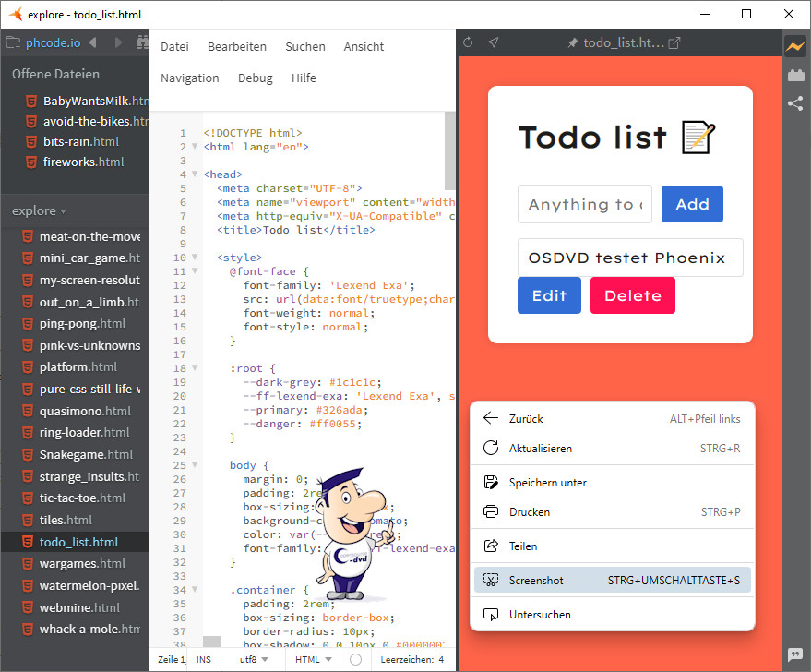Reload the live preview panel
Screen dimensions: 811x672
[x=468, y=42]
